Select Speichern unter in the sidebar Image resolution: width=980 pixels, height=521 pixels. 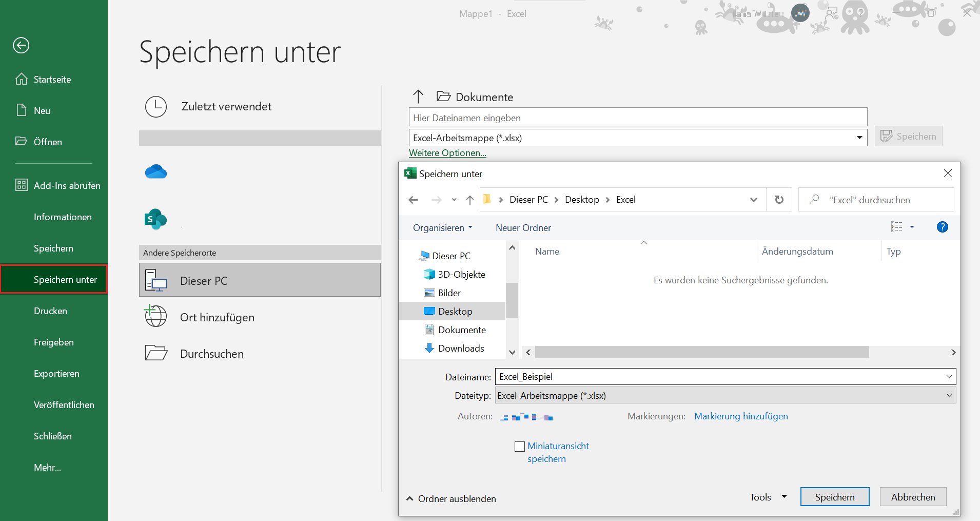point(54,279)
